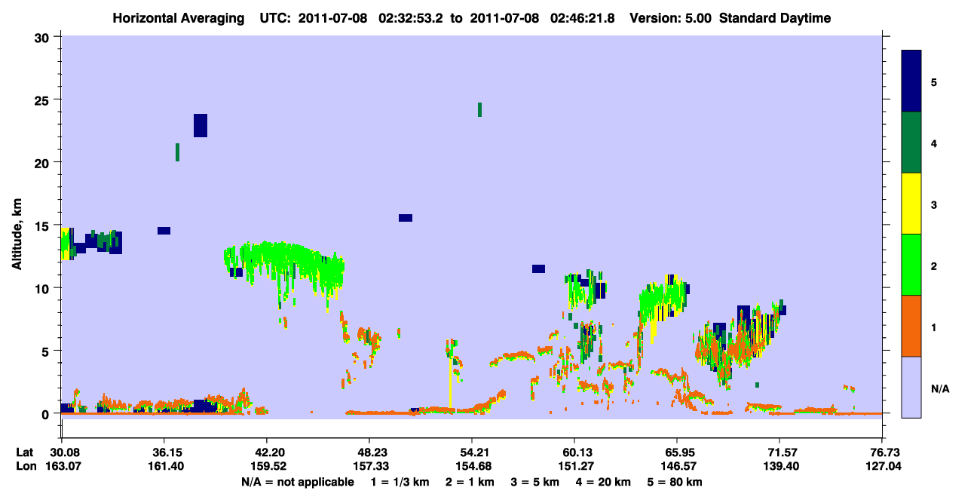Image resolution: width=980 pixels, height=503 pixels.
Task: Click longitude value '159.52'
Action: click(267, 467)
